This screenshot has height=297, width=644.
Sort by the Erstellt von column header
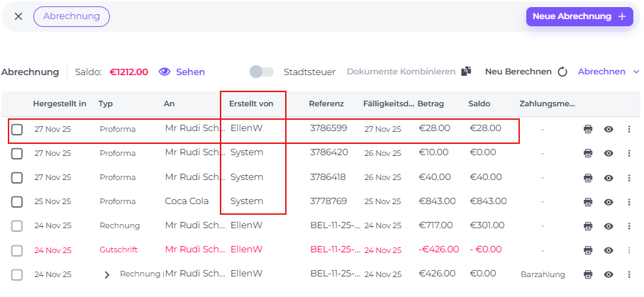coord(251,104)
